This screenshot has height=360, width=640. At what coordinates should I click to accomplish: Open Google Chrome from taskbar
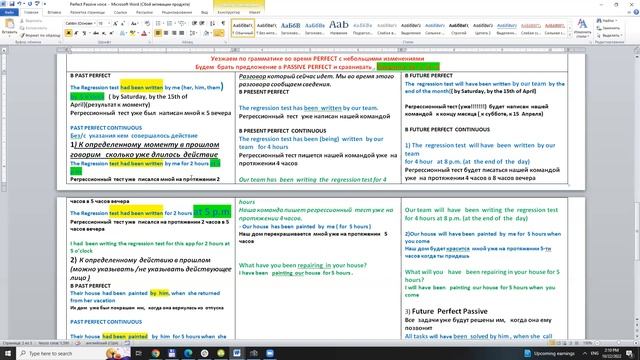pos(156,353)
